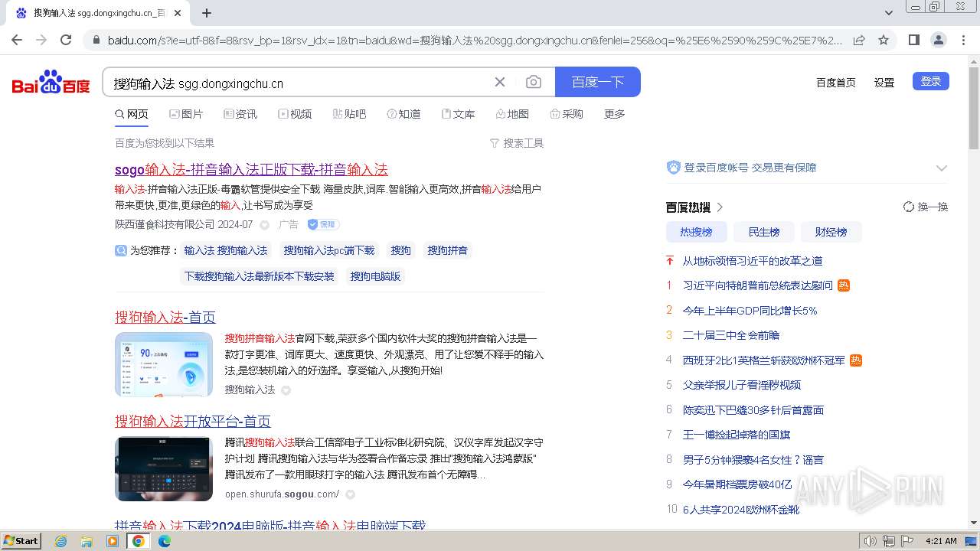Expand login prompt panel chevron
This screenshot has height=551, width=980.
pyautogui.click(x=942, y=168)
